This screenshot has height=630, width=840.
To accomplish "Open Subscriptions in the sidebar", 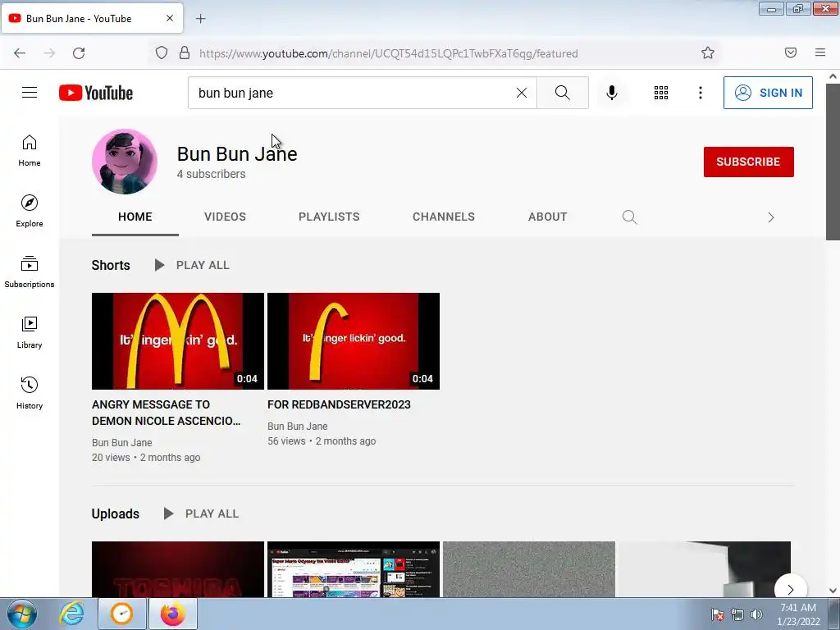I will 30,272.
